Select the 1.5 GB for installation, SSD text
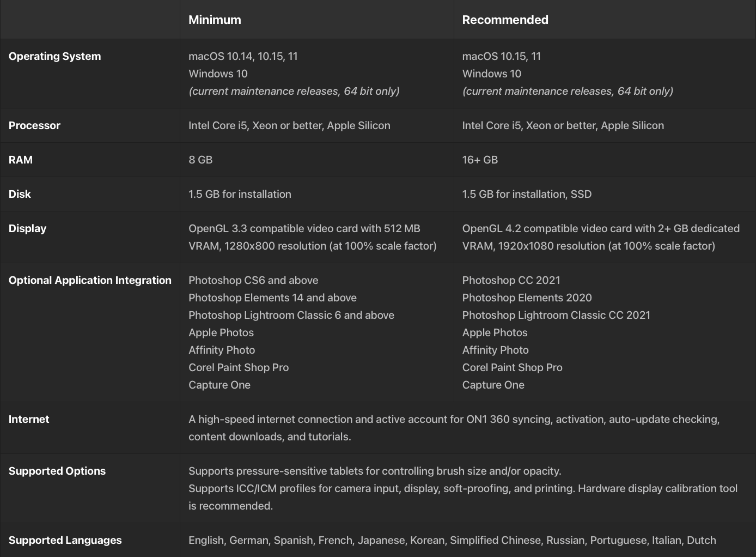756x557 pixels. 527,194
